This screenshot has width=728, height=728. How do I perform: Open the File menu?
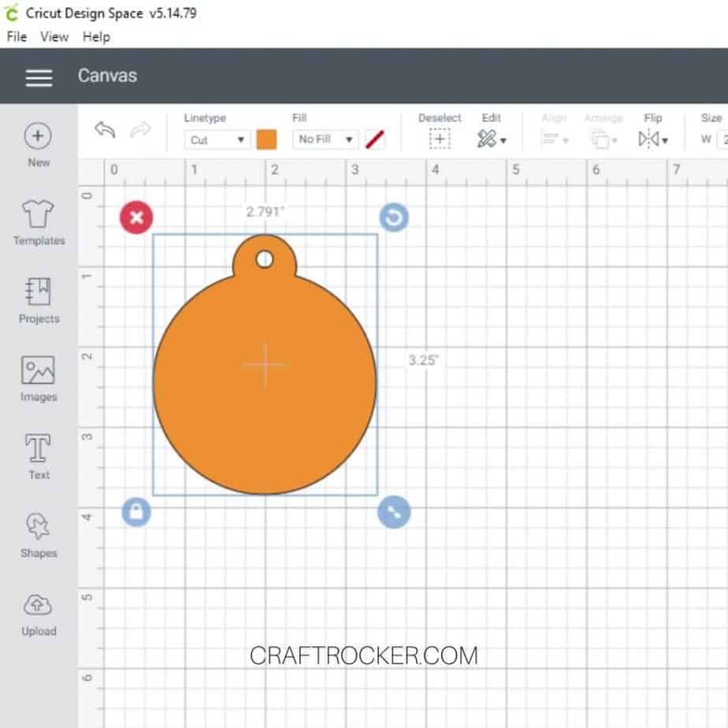(x=17, y=37)
